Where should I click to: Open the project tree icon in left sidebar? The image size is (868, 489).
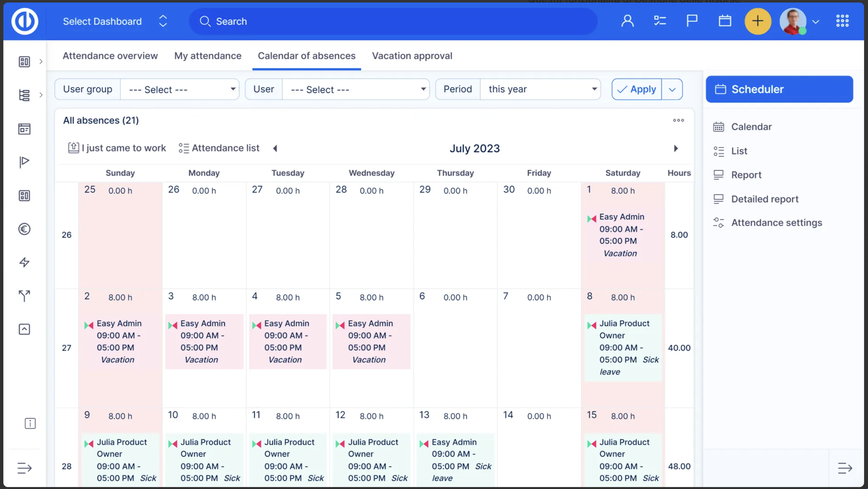tap(24, 95)
